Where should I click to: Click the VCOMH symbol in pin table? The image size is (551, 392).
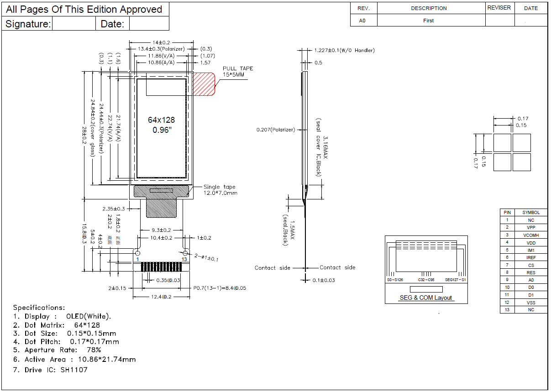[530, 235]
